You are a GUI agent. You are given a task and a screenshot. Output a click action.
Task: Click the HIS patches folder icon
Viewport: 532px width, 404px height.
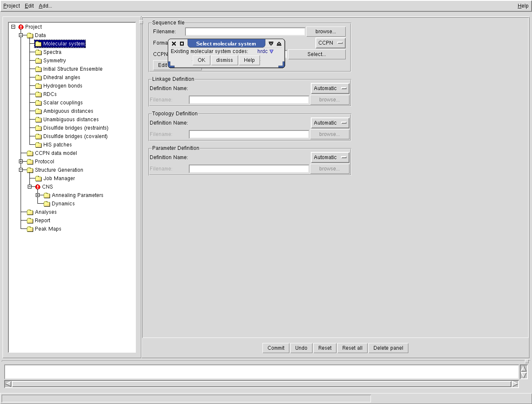(38, 145)
